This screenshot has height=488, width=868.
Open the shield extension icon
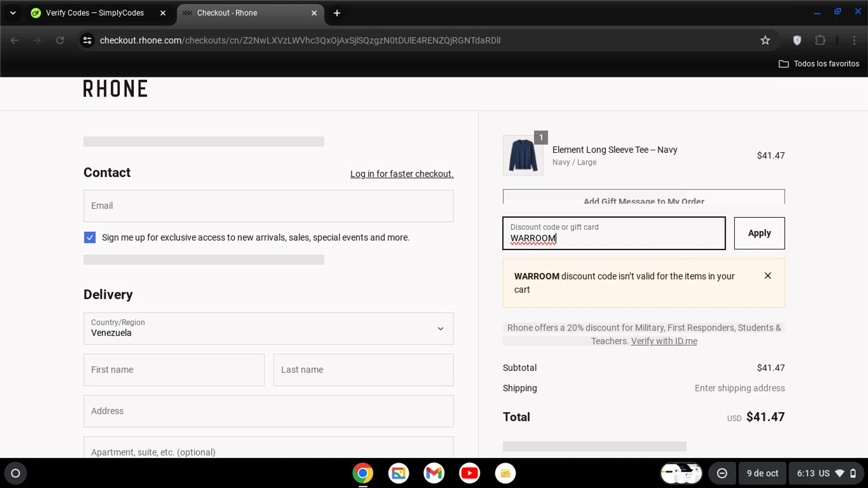tap(797, 41)
